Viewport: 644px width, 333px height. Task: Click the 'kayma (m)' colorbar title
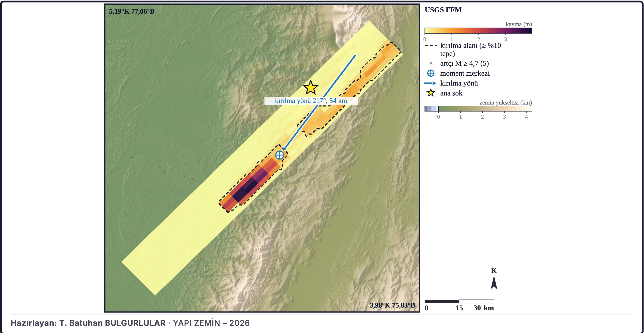(x=519, y=24)
